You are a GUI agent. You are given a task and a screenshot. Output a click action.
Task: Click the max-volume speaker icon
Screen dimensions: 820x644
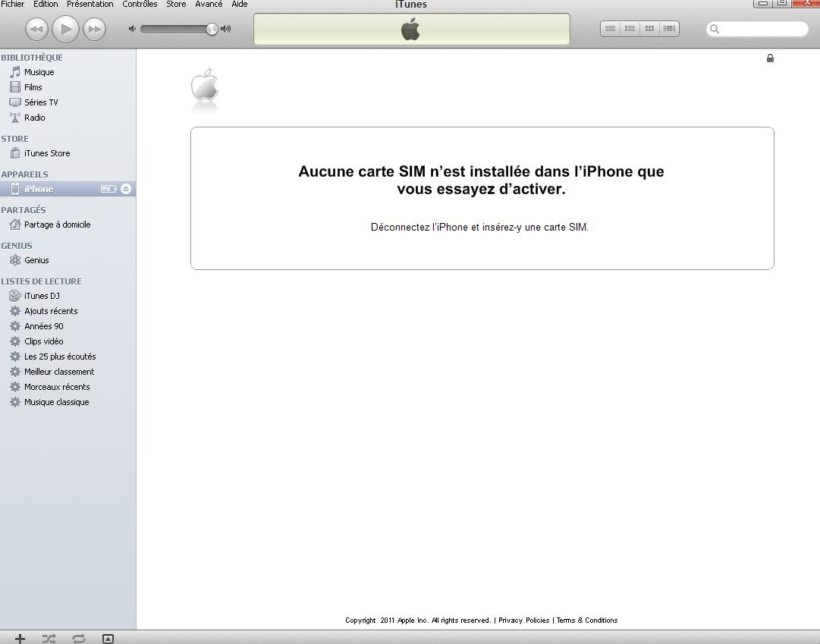pos(226,29)
